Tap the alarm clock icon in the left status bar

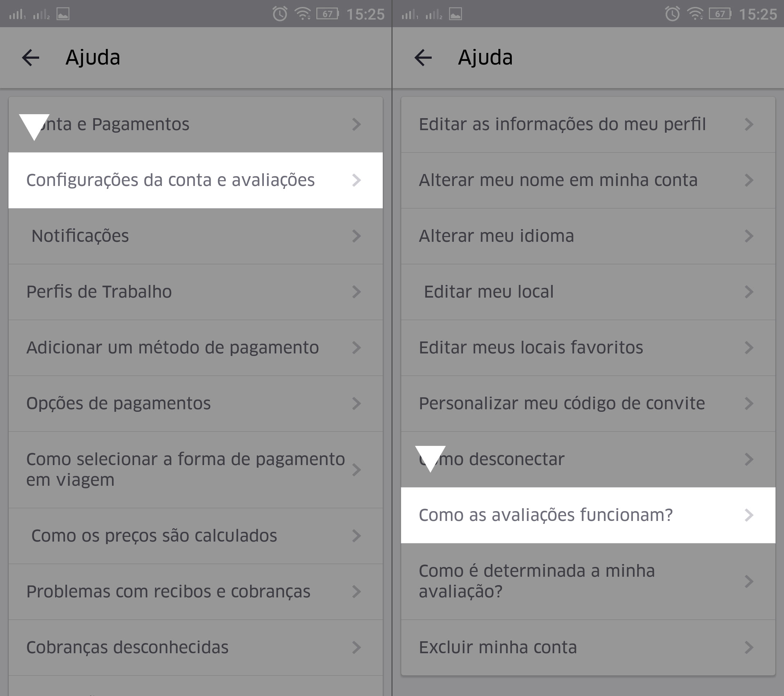[x=279, y=14]
